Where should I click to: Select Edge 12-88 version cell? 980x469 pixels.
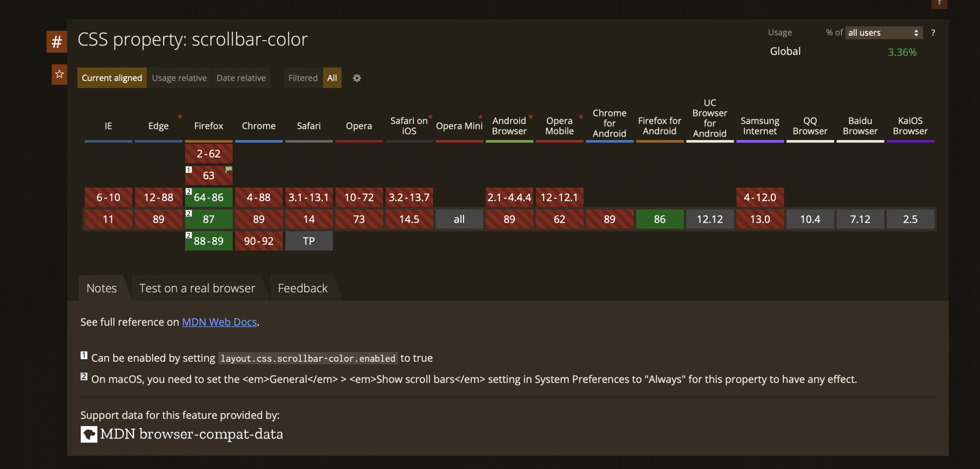coord(158,197)
